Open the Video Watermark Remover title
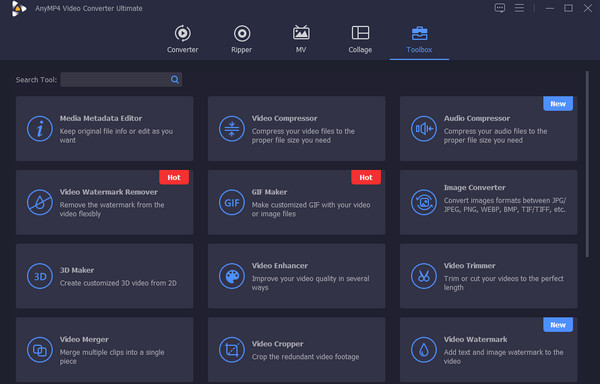The image size is (600, 384). click(x=109, y=192)
